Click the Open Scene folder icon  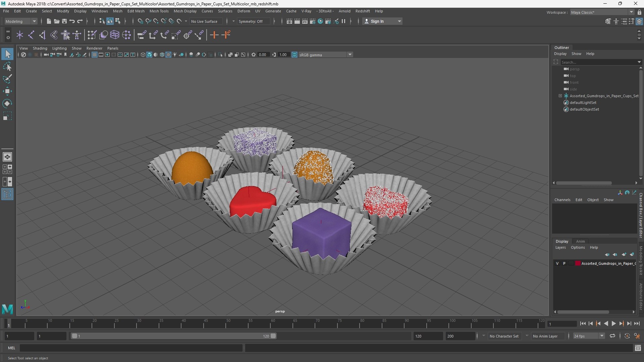pos(56,21)
